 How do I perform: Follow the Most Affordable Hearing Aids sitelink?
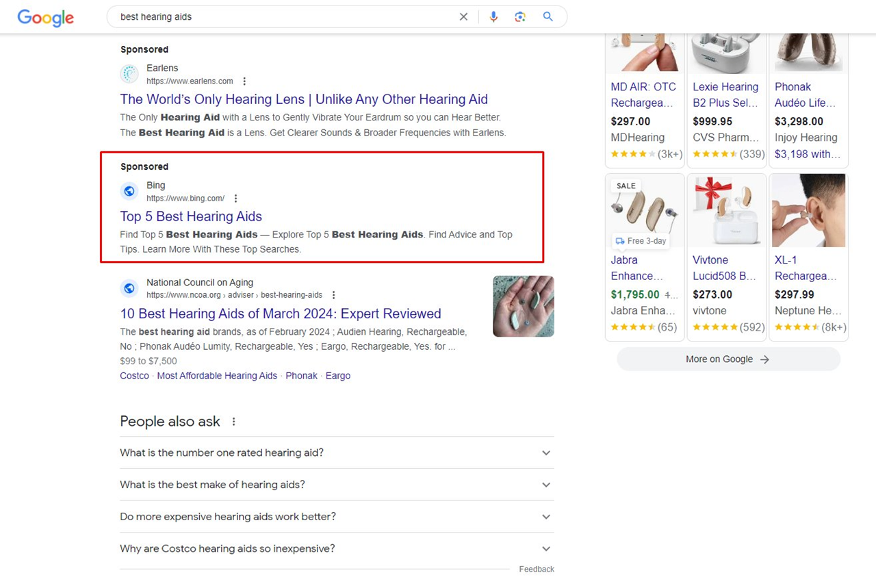point(217,376)
